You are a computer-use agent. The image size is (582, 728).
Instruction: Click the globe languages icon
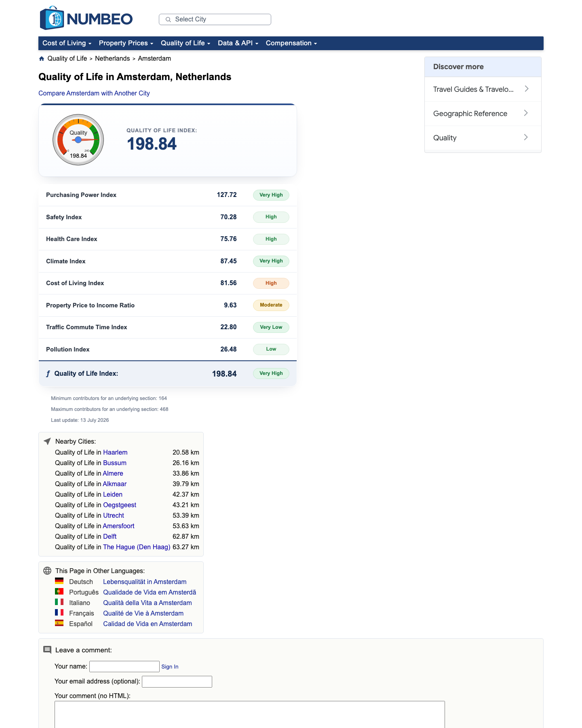47,571
